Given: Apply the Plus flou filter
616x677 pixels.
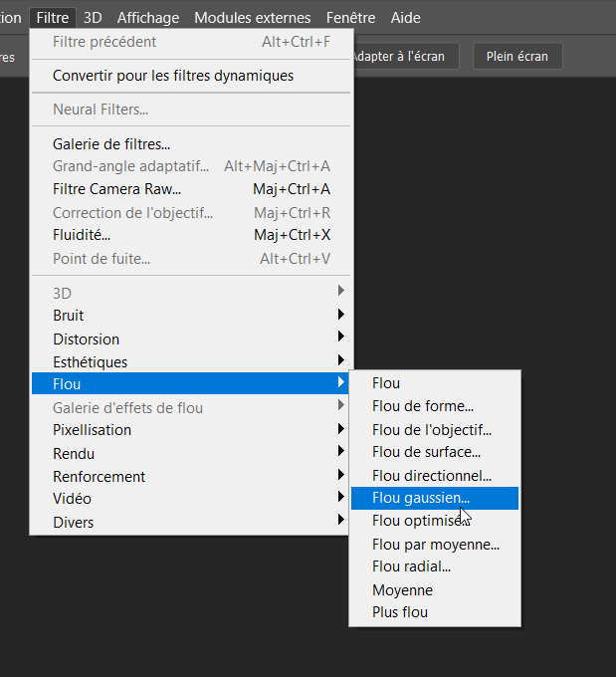Looking at the screenshot, I should pos(400,612).
